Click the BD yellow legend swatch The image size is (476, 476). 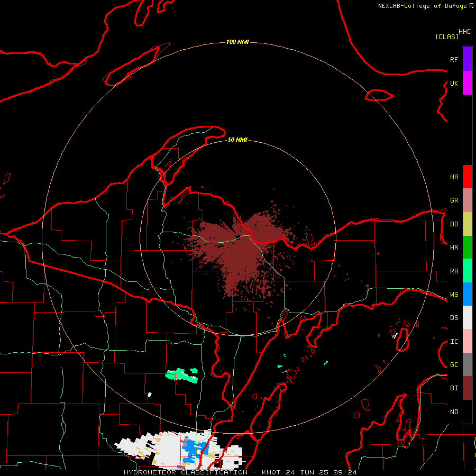click(467, 224)
